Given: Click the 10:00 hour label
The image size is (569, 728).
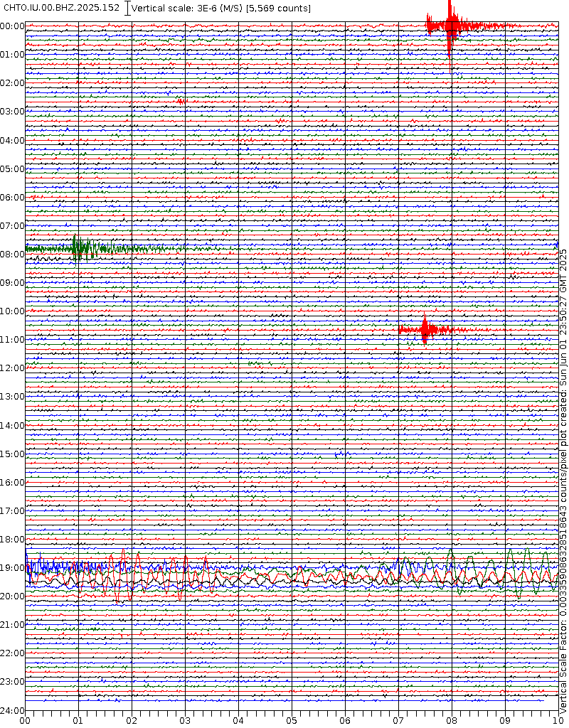Looking at the screenshot, I should point(12,311).
